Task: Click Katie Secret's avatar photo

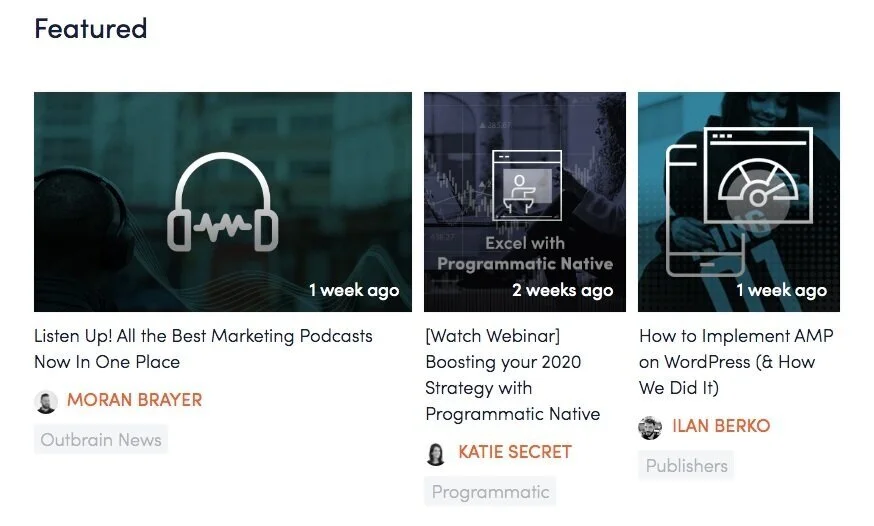Action: (436, 454)
